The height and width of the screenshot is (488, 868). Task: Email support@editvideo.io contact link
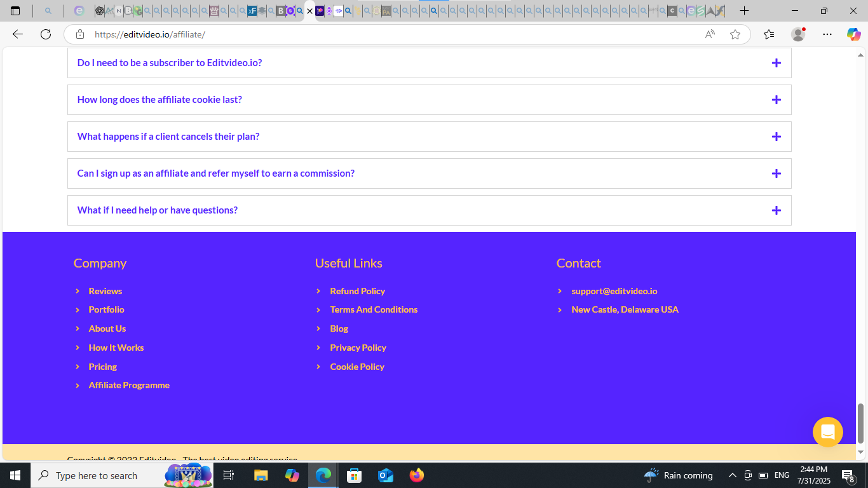pos(614,291)
